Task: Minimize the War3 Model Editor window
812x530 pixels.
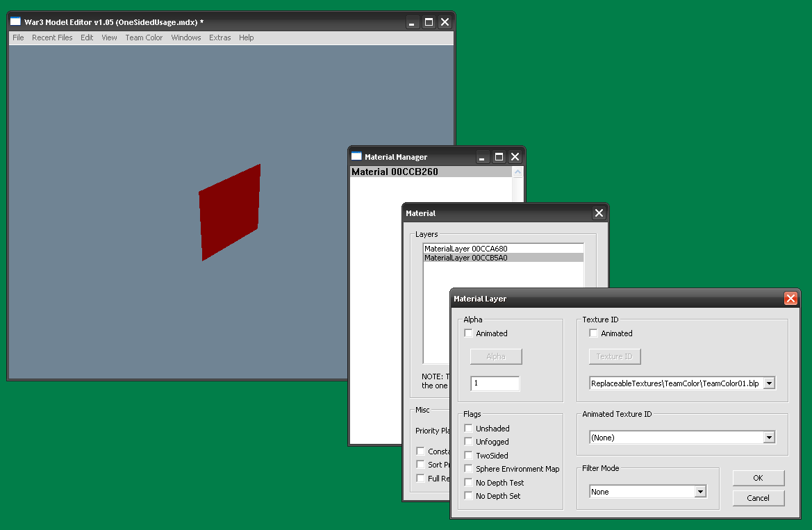Action: click(x=412, y=22)
